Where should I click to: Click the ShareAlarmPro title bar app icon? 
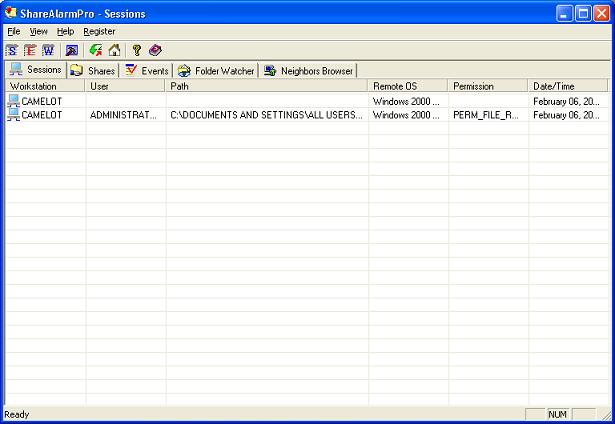pos(10,13)
